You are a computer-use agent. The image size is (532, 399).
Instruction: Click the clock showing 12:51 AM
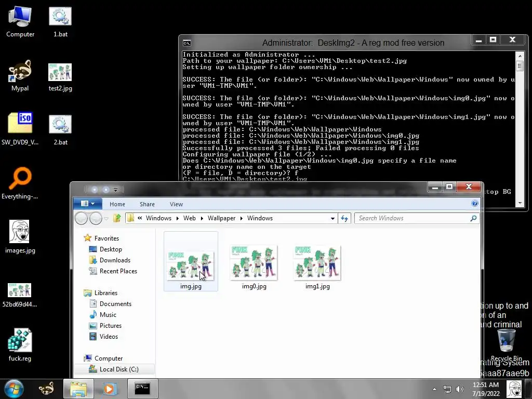486,389
